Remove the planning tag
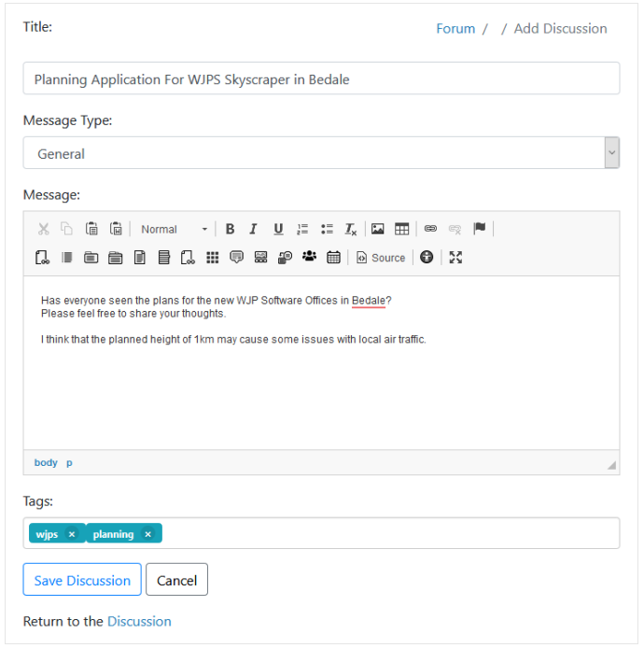 pyautogui.click(x=147, y=534)
